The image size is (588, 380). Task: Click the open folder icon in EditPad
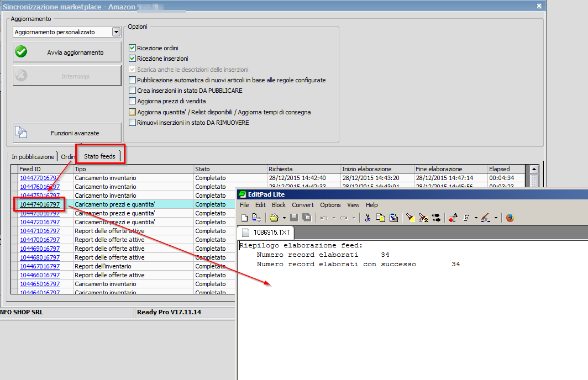coord(274,218)
